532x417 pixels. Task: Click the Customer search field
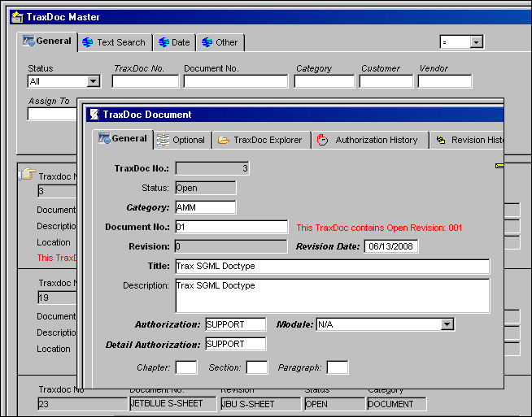[x=386, y=81]
